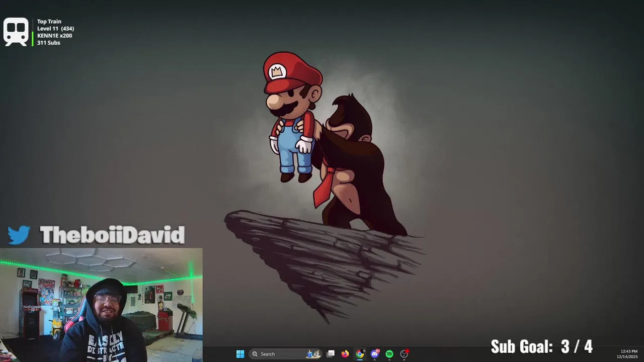Open the Windows Start menu
The image size is (644, 362).
coord(240,354)
